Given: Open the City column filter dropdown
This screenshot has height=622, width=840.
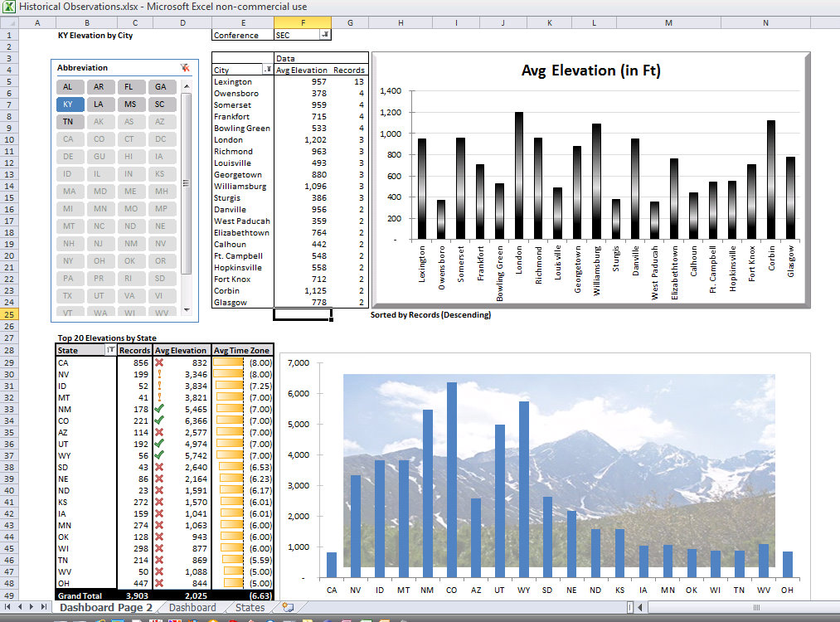Looking at the screenshot, I should coord(267,70).
